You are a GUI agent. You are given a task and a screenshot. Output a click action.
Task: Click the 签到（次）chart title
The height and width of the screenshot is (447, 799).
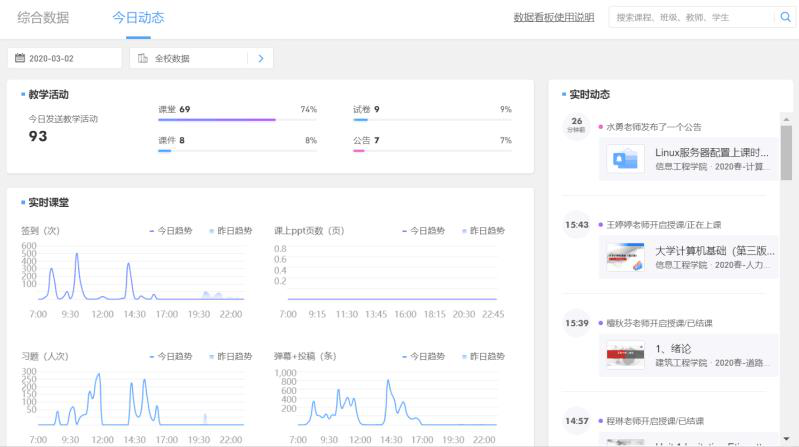(x=40, y=230)
